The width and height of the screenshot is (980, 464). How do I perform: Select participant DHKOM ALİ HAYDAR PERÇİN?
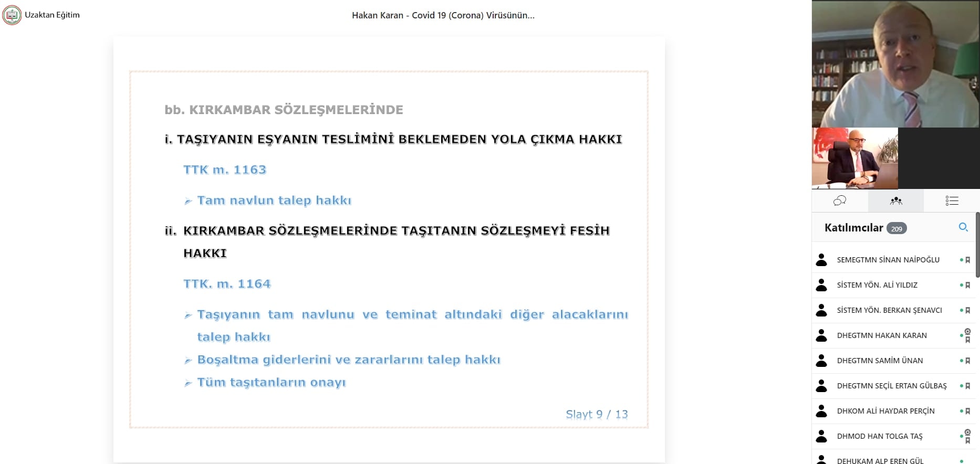[x=894, y=411]
